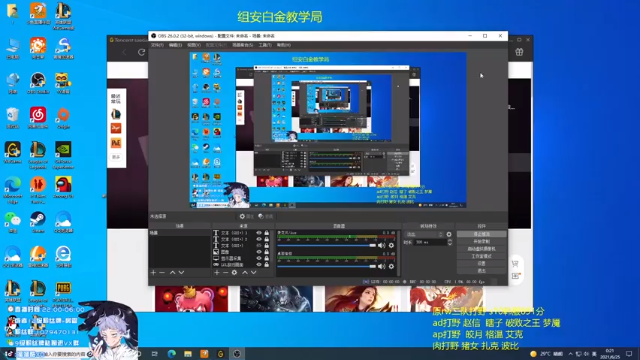
Task: Select red bear game thumbnail in Tencent window
Action: point(191,299)
